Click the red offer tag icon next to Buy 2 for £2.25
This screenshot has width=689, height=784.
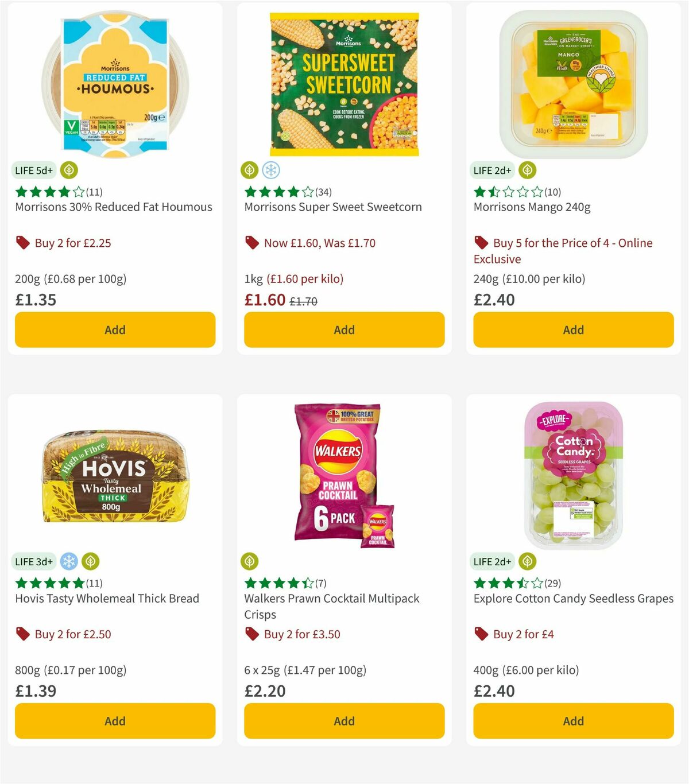click(23, 243)
